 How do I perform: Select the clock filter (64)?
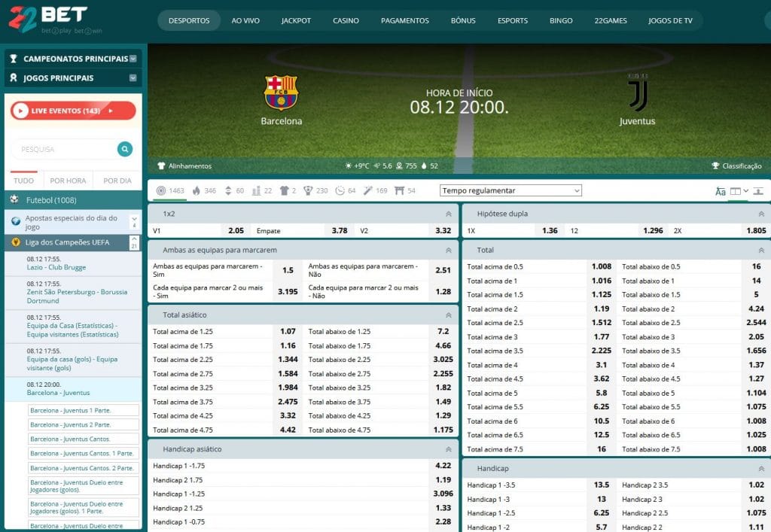pyautogui.click(x=345, y=190)
